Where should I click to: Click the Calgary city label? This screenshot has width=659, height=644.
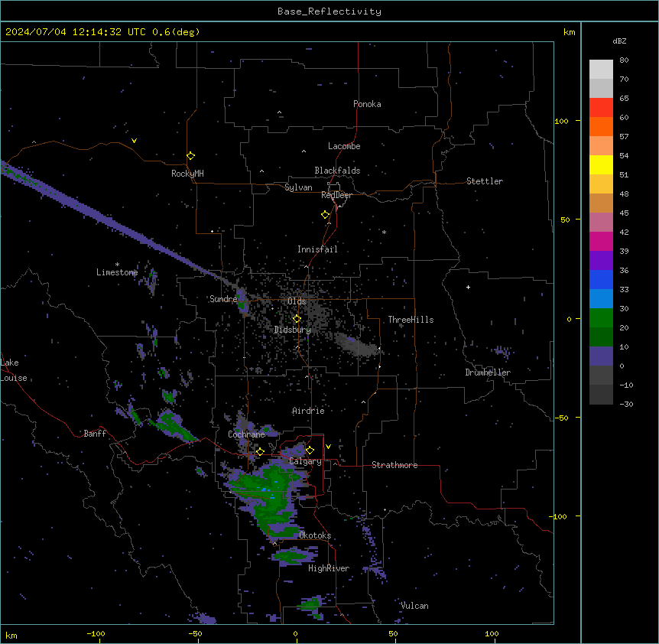pyautogui.click(x=305, y=461)
